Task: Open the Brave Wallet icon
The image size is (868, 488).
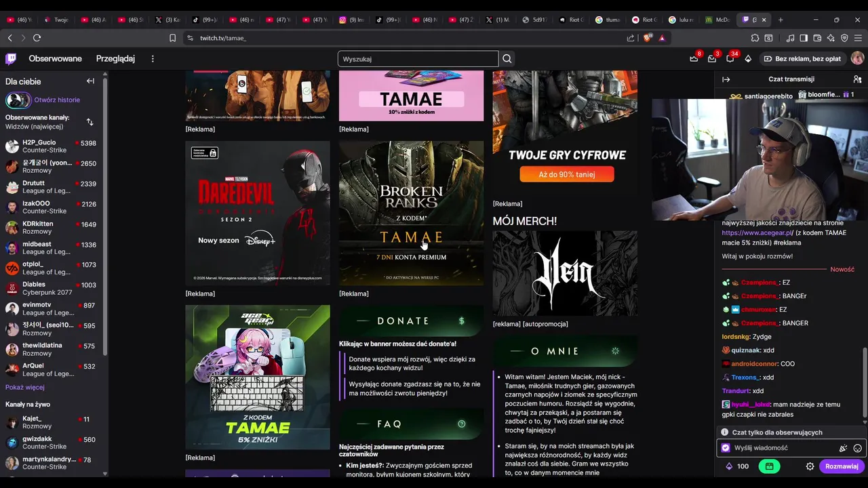Action: click(817, 38)
